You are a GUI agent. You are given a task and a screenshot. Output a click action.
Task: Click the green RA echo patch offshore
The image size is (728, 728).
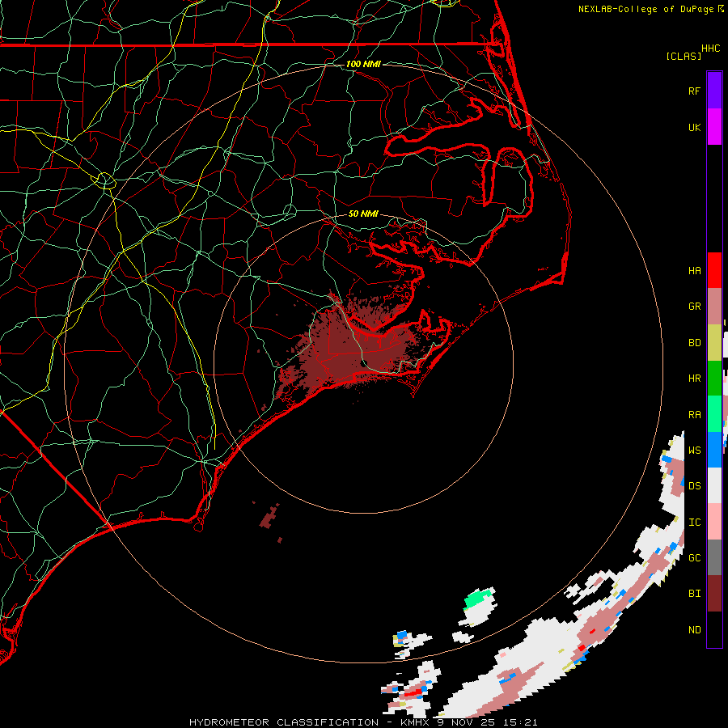click(478, 599)
